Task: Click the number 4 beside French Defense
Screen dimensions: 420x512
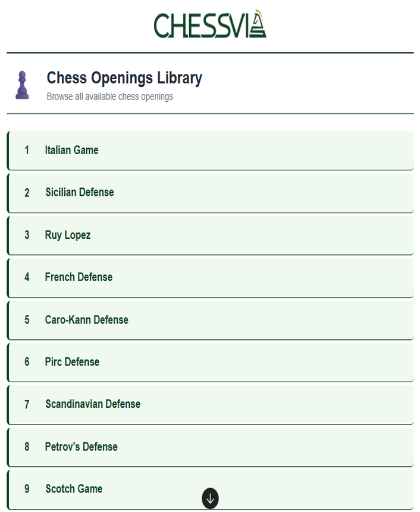Action: pos(27,277)
